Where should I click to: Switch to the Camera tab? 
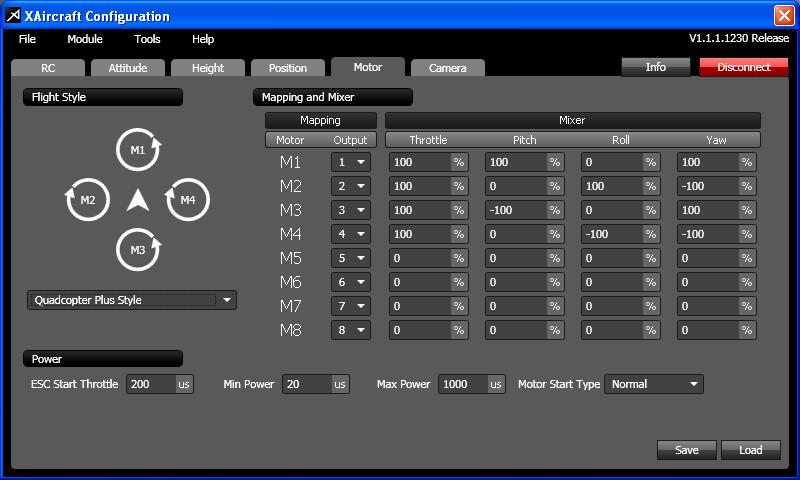click(x=447, y=68)
